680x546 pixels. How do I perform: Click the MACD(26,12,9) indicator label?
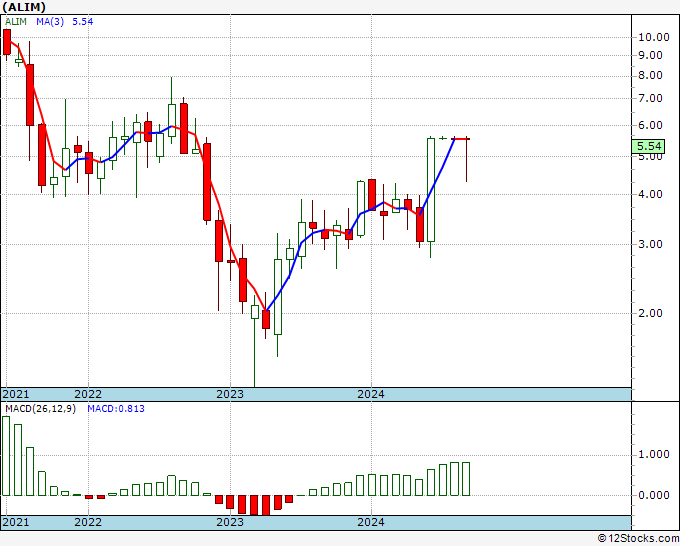(40, 409)
